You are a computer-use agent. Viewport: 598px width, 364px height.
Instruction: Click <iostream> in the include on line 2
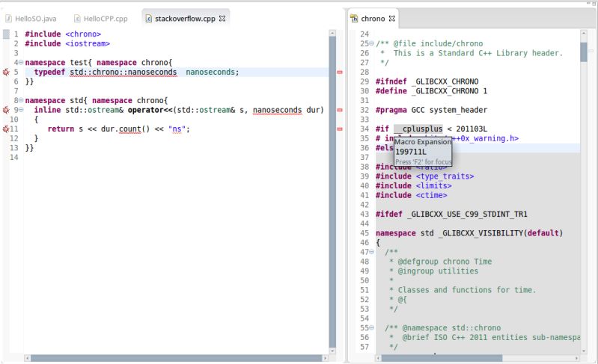click(x=88, y=43)
